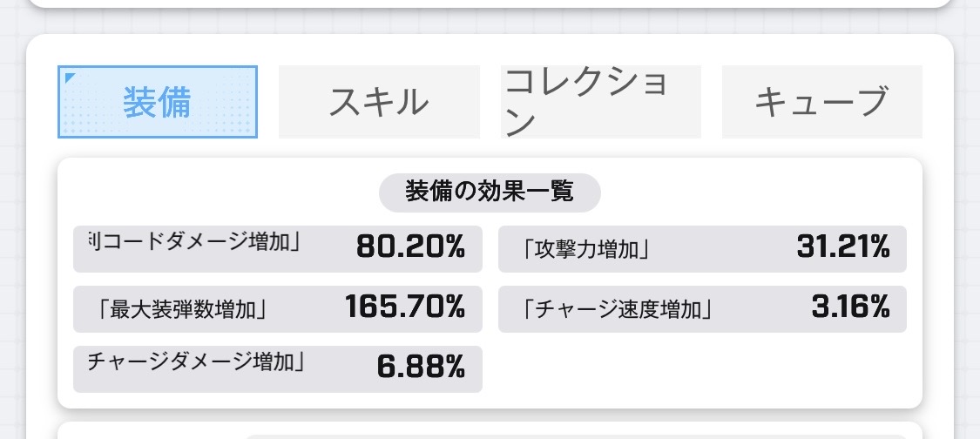
Task: Select the チャージダメージ増加 stat label
Action: tap(196, 361)
